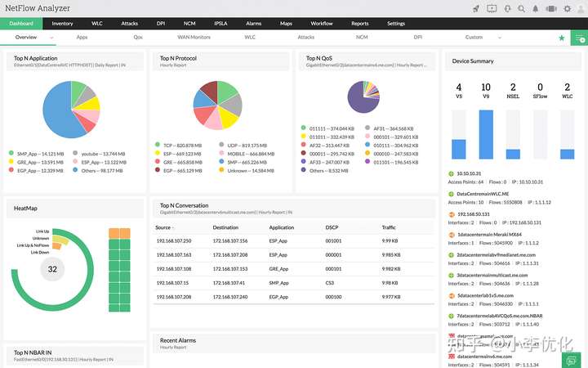The width and height of the screenshot is (588, 368).
Task: Click the green star favorite icon
Action: click(x=561, y=38)
